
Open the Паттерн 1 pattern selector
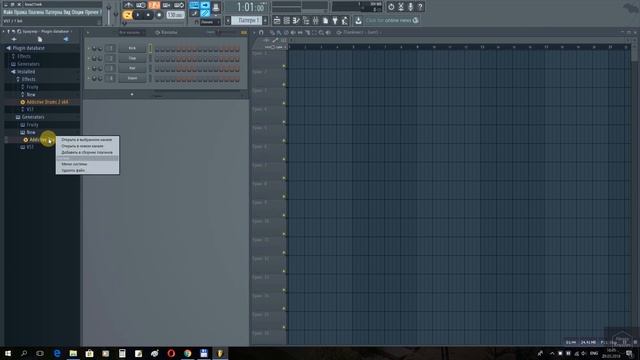[247, 20]
